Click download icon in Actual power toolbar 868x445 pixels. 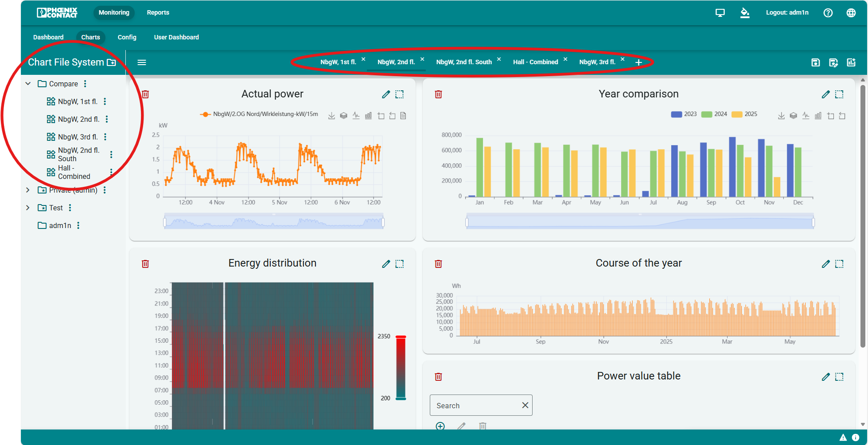331,116
